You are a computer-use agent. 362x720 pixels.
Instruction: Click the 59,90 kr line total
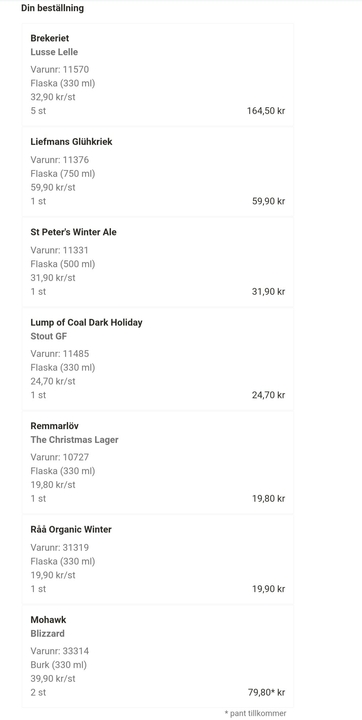[269, 201]
